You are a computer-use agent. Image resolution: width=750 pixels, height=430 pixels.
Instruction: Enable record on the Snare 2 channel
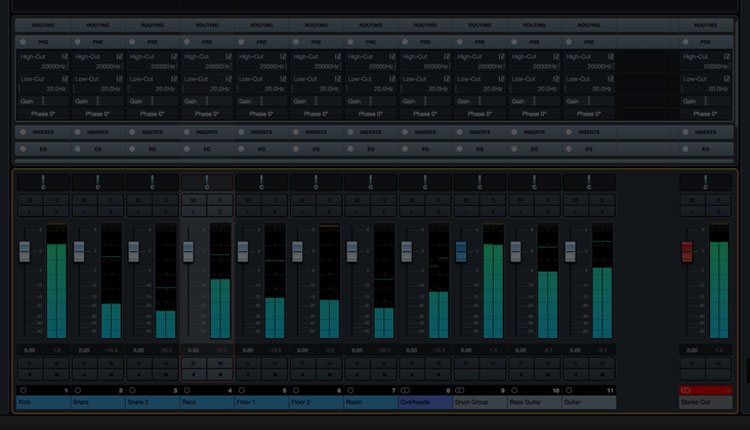tap(165, 375)
